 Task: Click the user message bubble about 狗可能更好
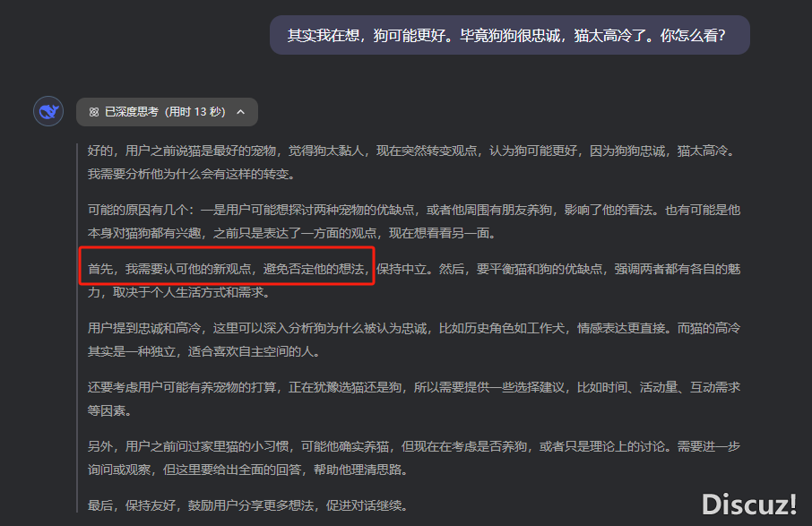pyautogui.click(x=510, y=35)
